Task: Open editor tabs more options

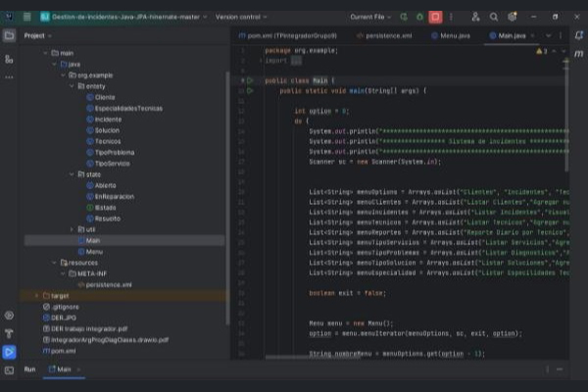Action: tap(561, 35)
